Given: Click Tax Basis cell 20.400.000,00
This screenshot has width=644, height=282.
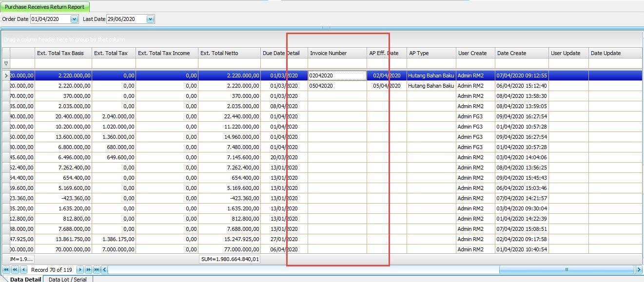Looking at the screenshot, I should tap(63, 116).
